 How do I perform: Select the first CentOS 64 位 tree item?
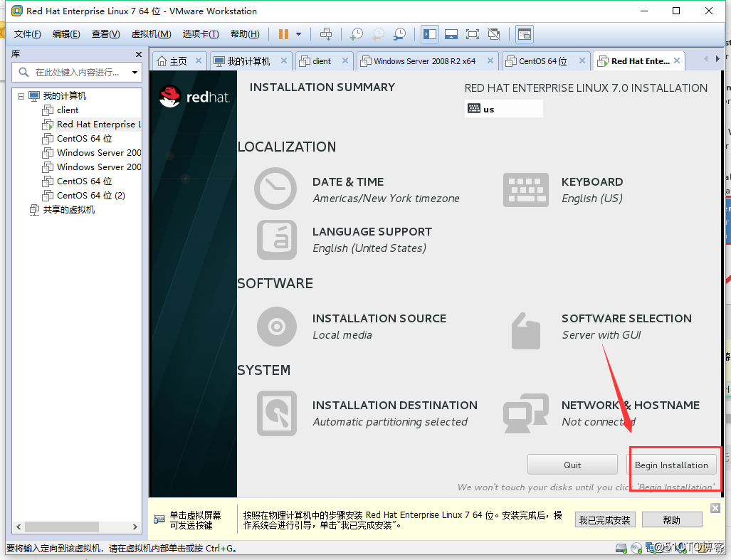pyautogui.click(x=85, y=138)
